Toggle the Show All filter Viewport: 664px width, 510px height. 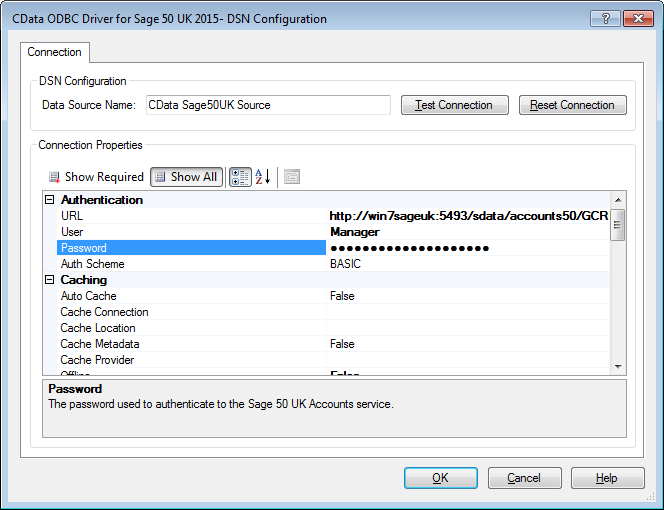[186, 177]
